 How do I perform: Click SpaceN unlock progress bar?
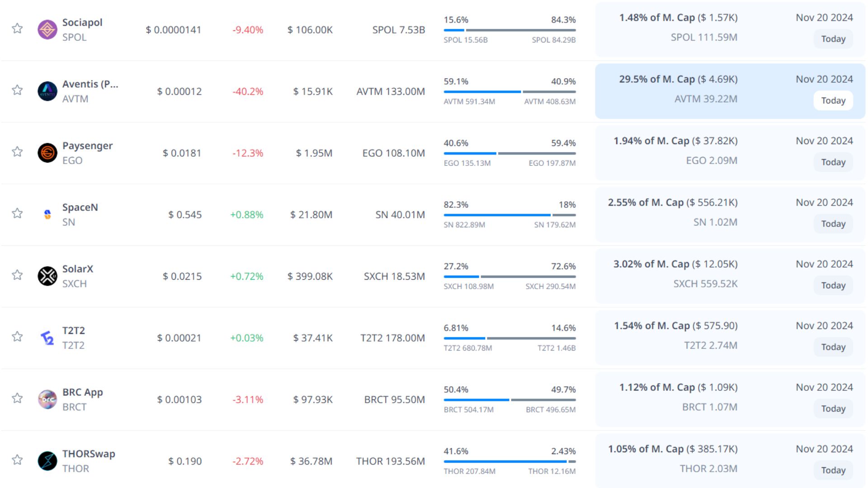coord(509,215)
